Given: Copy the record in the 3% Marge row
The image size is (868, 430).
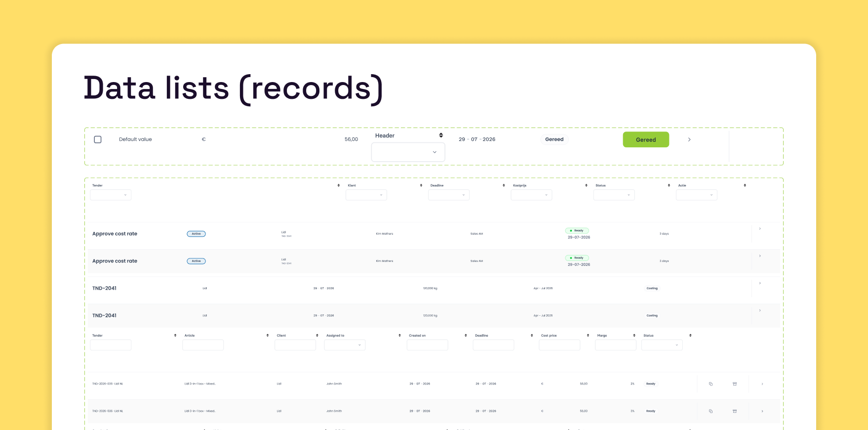Looking at the screenshot, I should click(x=710, y=411).
